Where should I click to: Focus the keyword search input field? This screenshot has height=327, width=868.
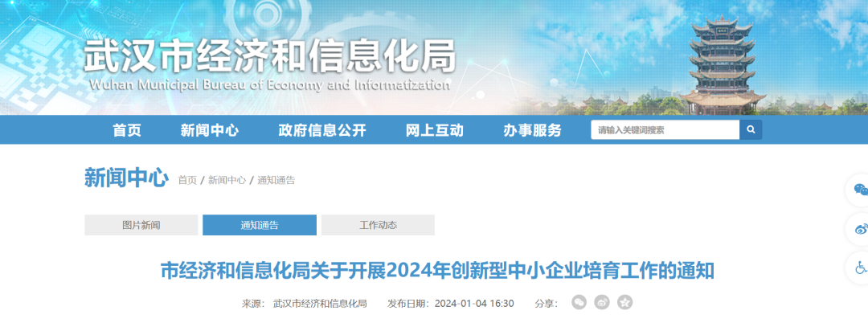click(665, 129)
